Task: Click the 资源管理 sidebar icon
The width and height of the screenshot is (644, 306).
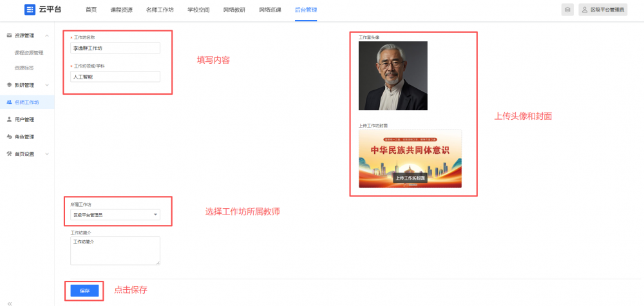Action: click(x=8, y=35)
